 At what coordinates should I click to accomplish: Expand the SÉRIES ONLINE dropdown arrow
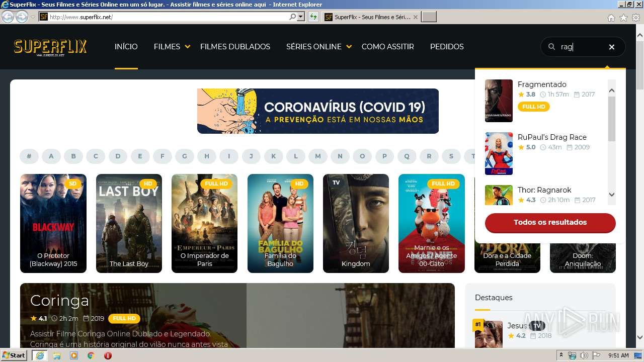349,47
